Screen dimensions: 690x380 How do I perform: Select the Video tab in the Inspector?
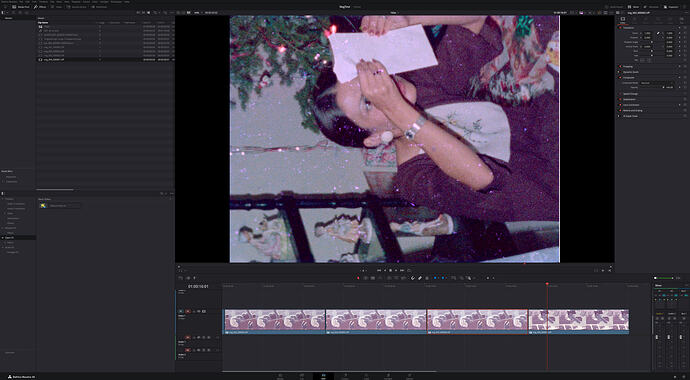pos(623,20)
